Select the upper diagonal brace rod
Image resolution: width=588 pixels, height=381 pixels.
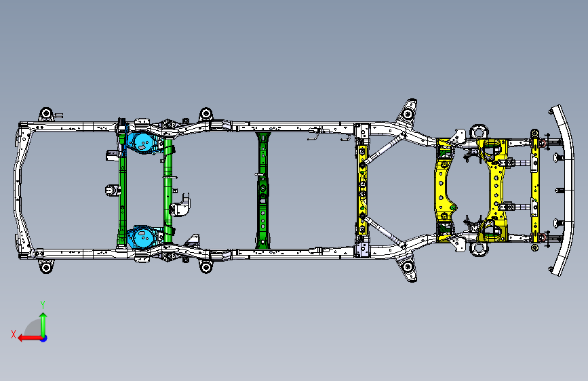pos(383,149)
